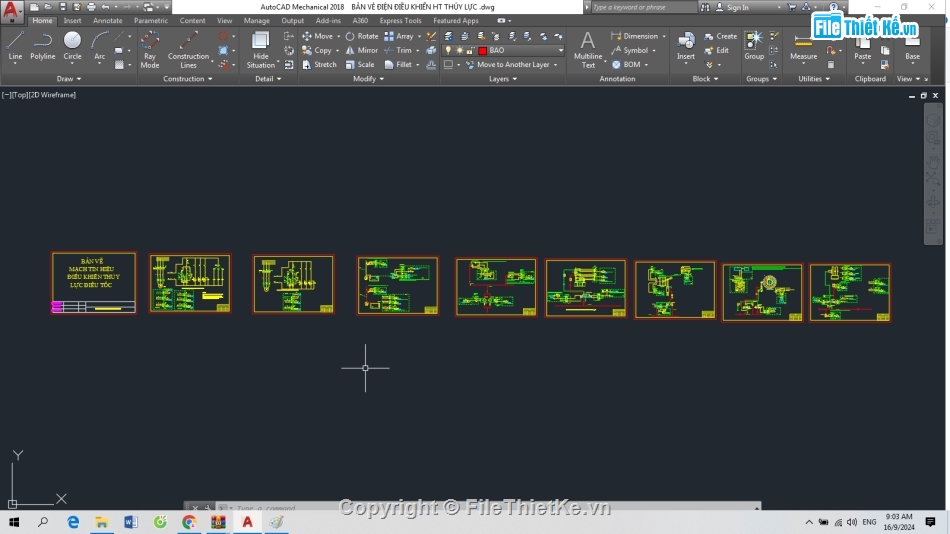The height and width of the screenshot is (534, 950).
Task: Click Sign In link
Action: click(732, 7)
